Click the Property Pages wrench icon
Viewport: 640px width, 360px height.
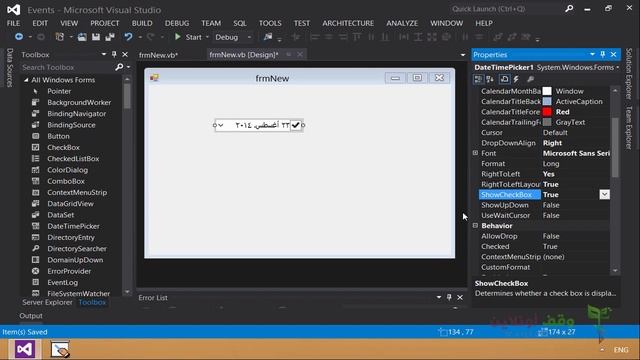pos(530,79)
